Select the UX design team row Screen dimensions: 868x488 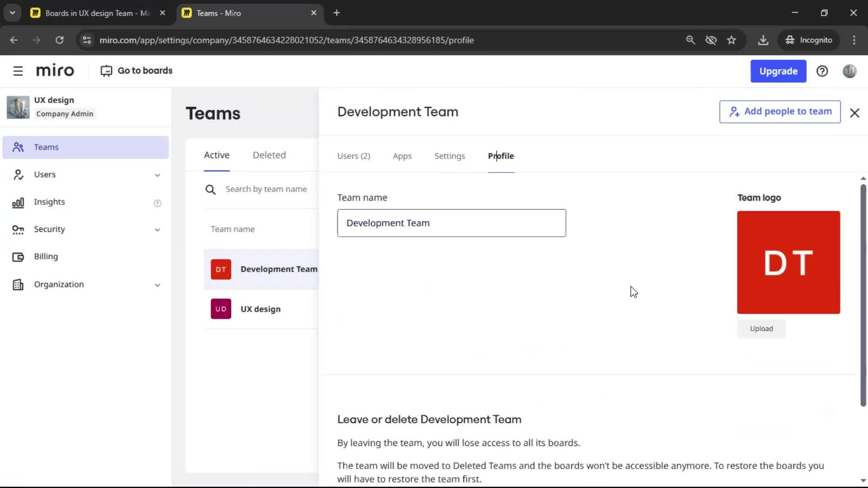tap(261, 309)
